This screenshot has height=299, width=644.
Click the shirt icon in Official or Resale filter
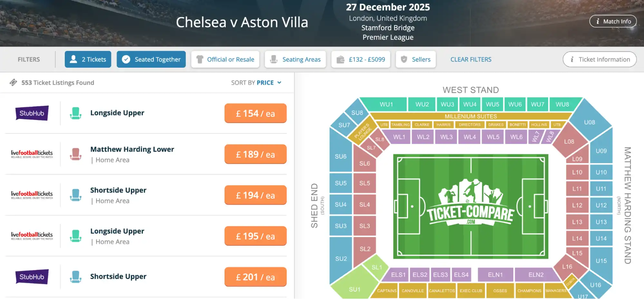(x=200, y=59)
